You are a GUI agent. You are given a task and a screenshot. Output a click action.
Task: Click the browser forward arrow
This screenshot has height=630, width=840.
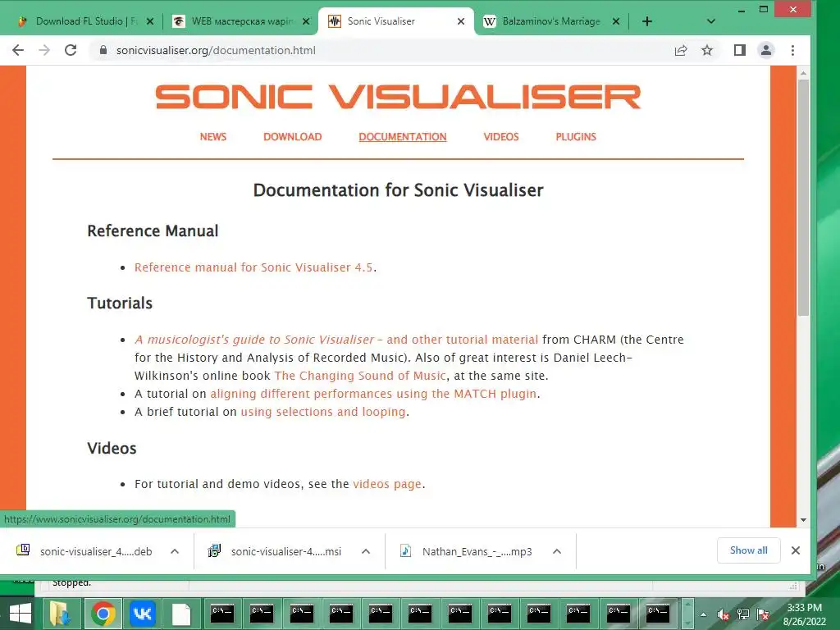tap(44, 50)
